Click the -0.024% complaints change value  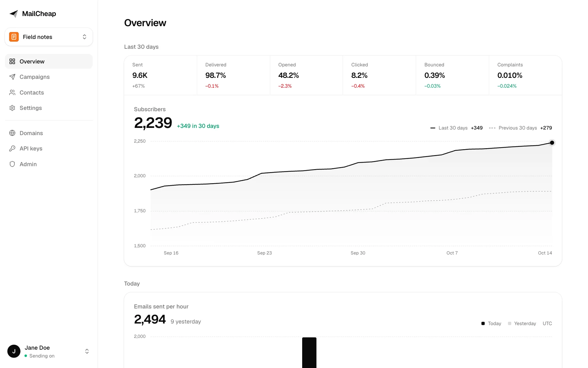(x=507, y=86)
